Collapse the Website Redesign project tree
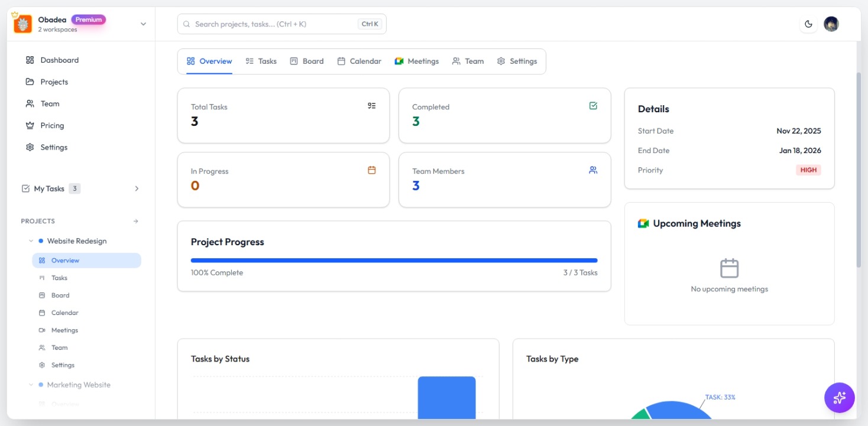This screenshot has width=868, height=426. point(31,241)
